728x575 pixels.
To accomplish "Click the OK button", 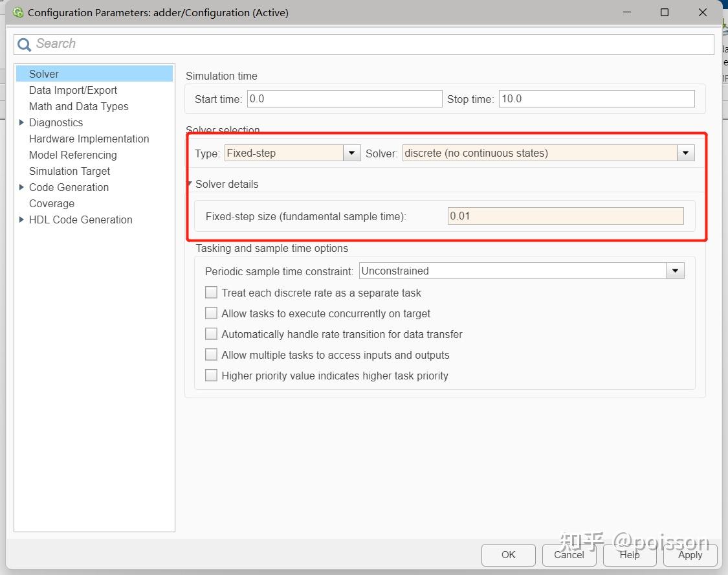I will (509, 554).
